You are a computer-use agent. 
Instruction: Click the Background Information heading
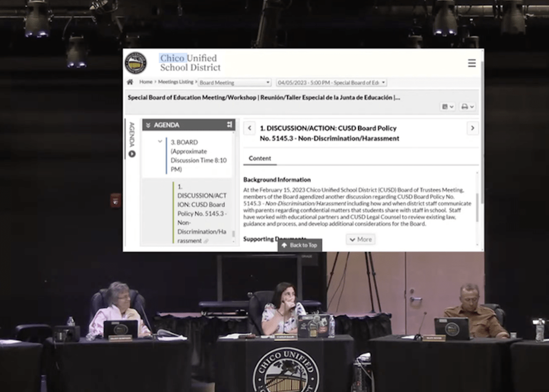tap(277, 180)
